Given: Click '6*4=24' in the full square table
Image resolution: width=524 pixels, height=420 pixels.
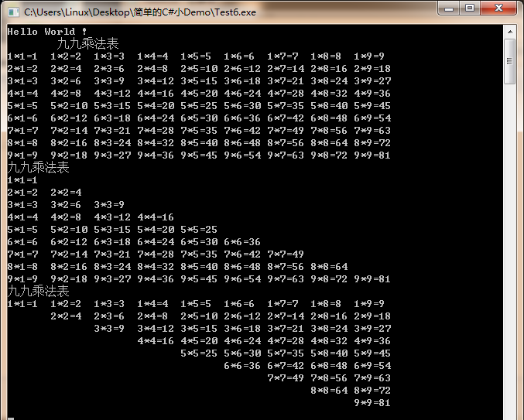Looking at the screenshot, I should [156, 118].
